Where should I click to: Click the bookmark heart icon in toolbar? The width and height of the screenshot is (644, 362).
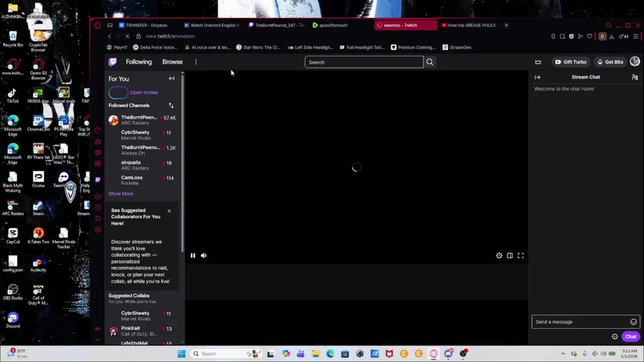point(590,36)
